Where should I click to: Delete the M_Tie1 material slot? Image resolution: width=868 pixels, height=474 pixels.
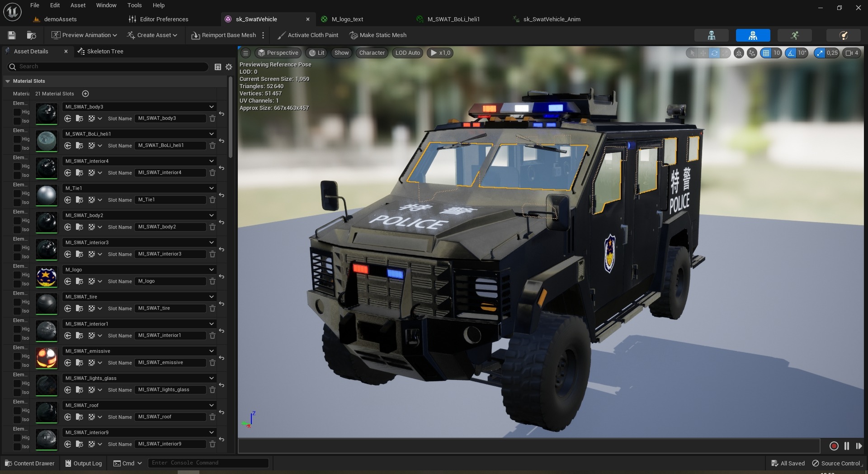(212, 200)
